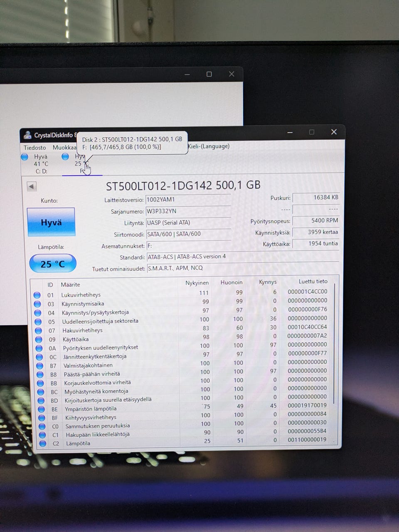Image resolution: width=399 pixels, height=532 pixels.
Task: Click the Standardi field ATA8-ACS
Action: 243,257
